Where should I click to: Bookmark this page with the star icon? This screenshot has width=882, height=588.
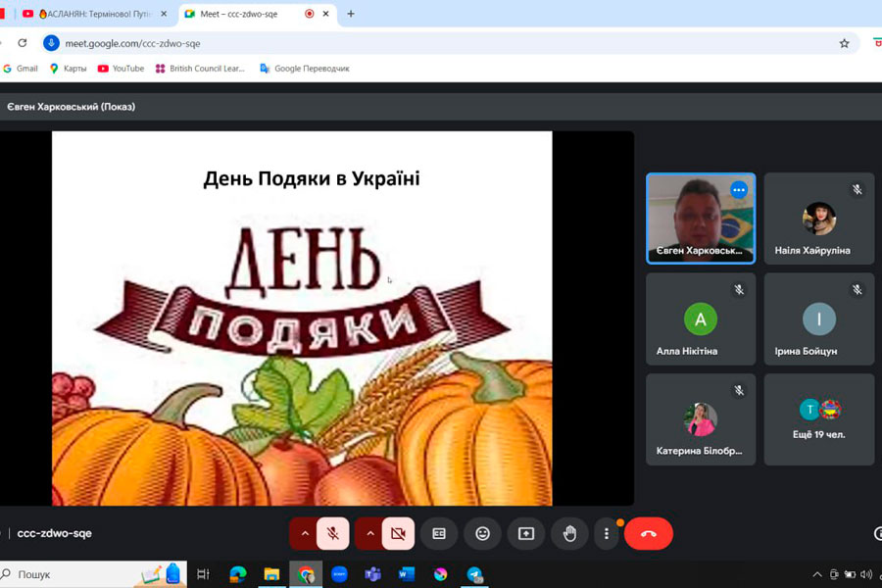coord(844,43)
